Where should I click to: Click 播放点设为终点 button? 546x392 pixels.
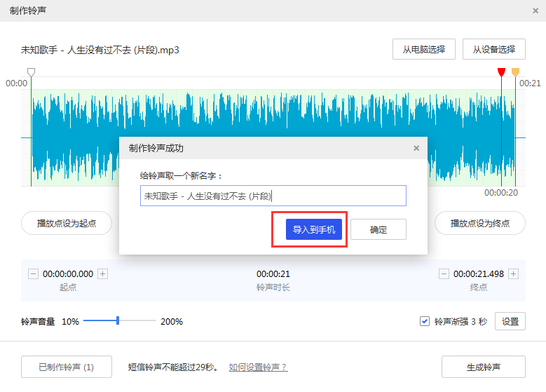tap(480, 223)
